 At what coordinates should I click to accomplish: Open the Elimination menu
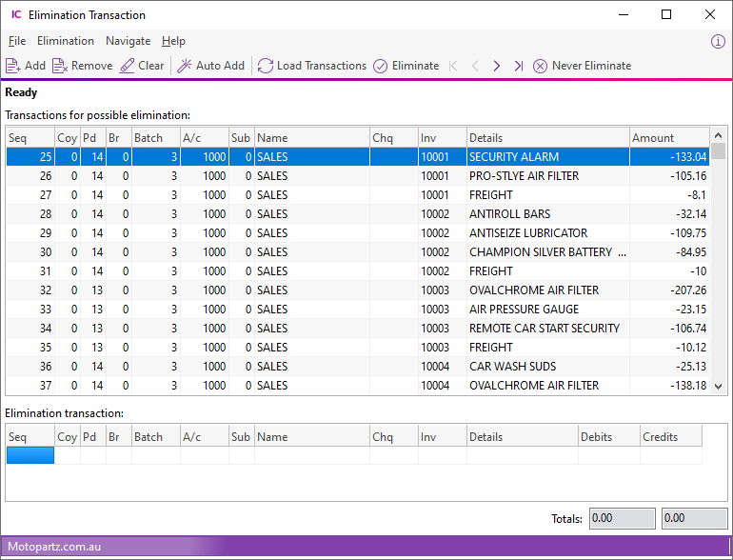tap(66, 41)
